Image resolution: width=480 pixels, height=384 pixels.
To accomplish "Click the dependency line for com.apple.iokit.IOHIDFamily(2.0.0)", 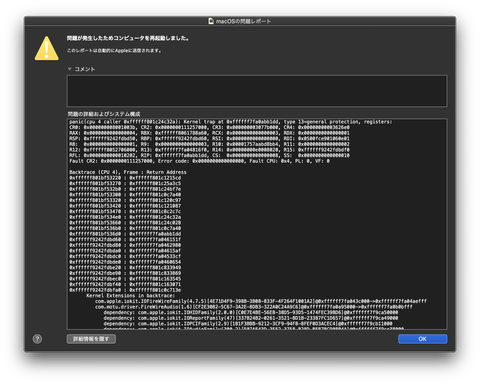I will [x=250, y=312].
